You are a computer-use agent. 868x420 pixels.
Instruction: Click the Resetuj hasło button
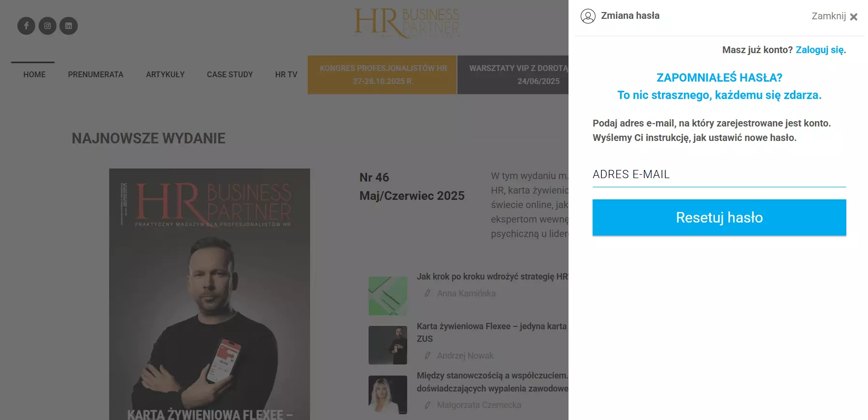point(719,217)
